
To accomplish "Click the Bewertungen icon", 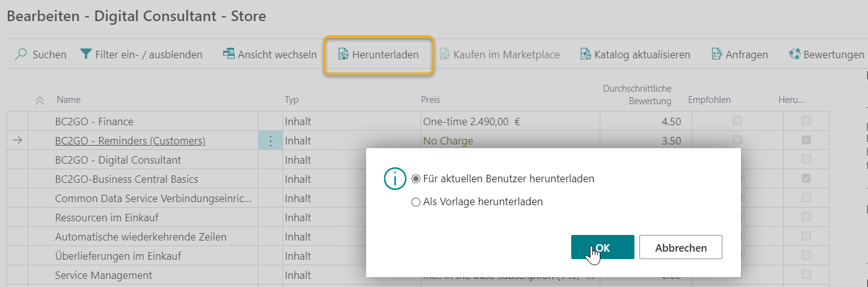I will tap(794, 55).
